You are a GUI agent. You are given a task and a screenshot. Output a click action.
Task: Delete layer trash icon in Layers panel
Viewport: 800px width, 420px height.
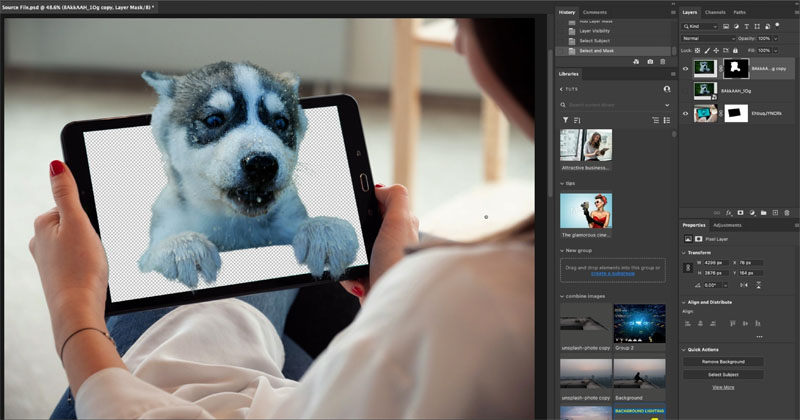(787, 213)
